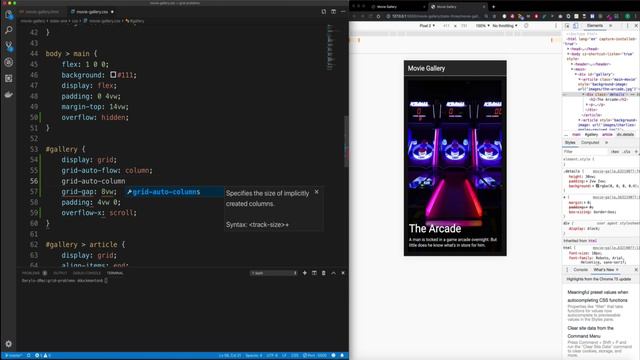
Task: Kill the terminal with the trash icon
Action: point(324,273)
